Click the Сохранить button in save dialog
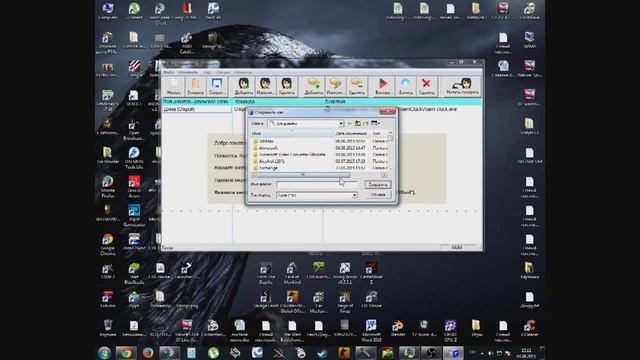The height and width of the screenshot is (360, 640). click(378, 185)
